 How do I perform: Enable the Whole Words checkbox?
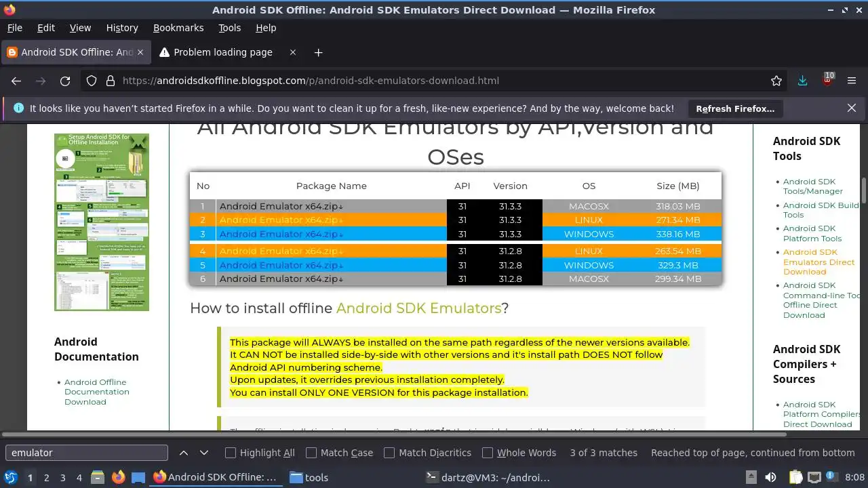pyautogui.click(x=488, y=453)
